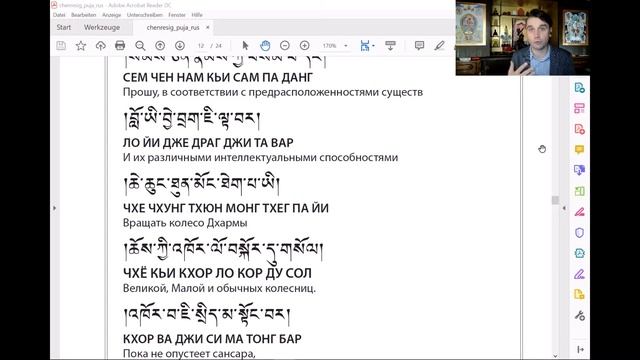Click the line 'ЧХЁ КЬИ КХОР ЛО КОР ДУ СОЛ'
Viewport: 640px width, 360px height.
(x=217, y=273)
